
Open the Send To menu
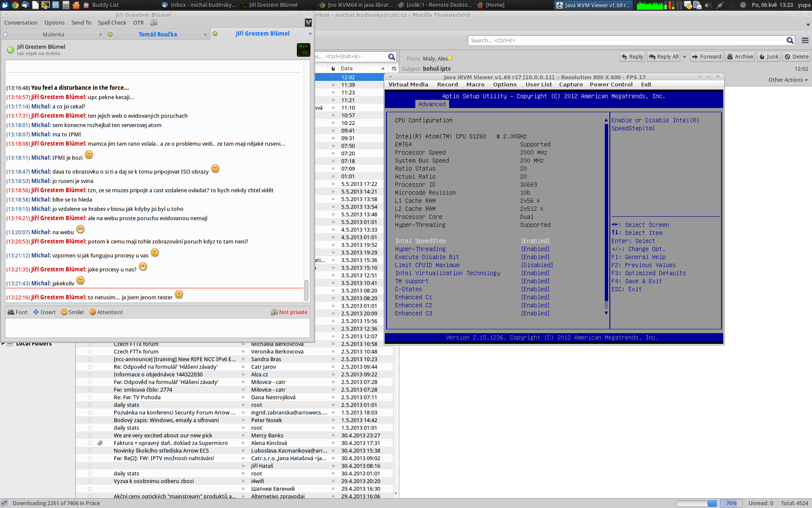pyautogui.click(x=81, y=22)
